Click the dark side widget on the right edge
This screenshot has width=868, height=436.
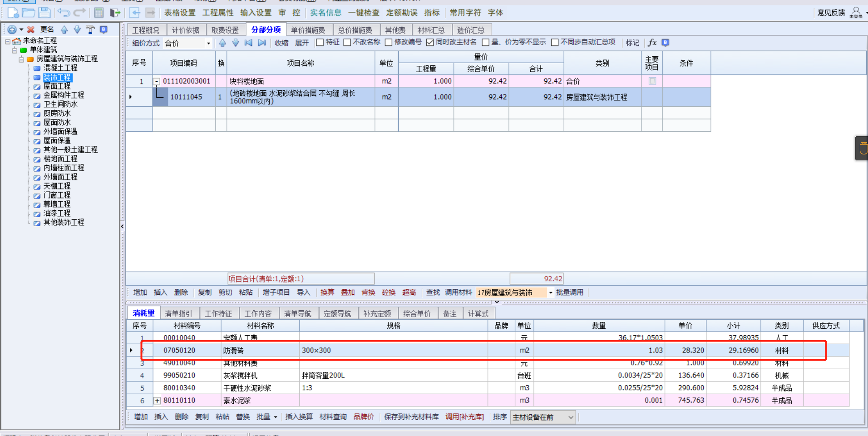pos(862,148)
